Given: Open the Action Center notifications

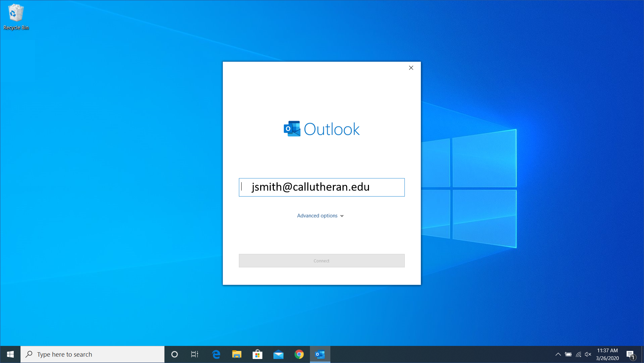Looking at the screenshot, I should (x=630, y=354).
